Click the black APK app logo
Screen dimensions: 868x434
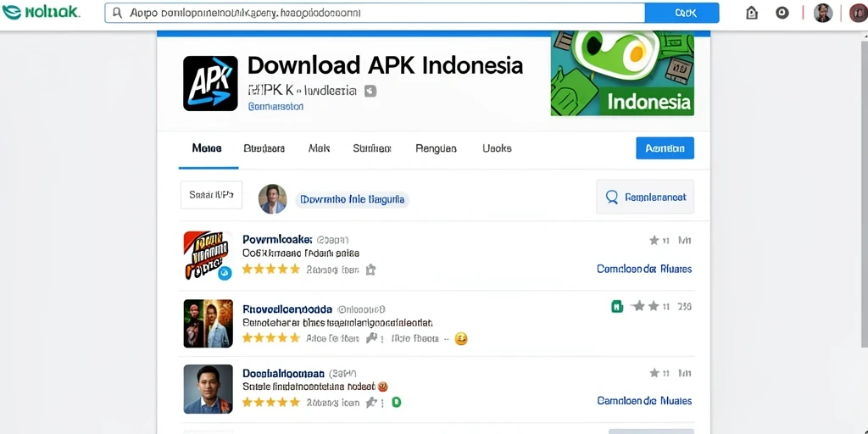coord(210,83)
